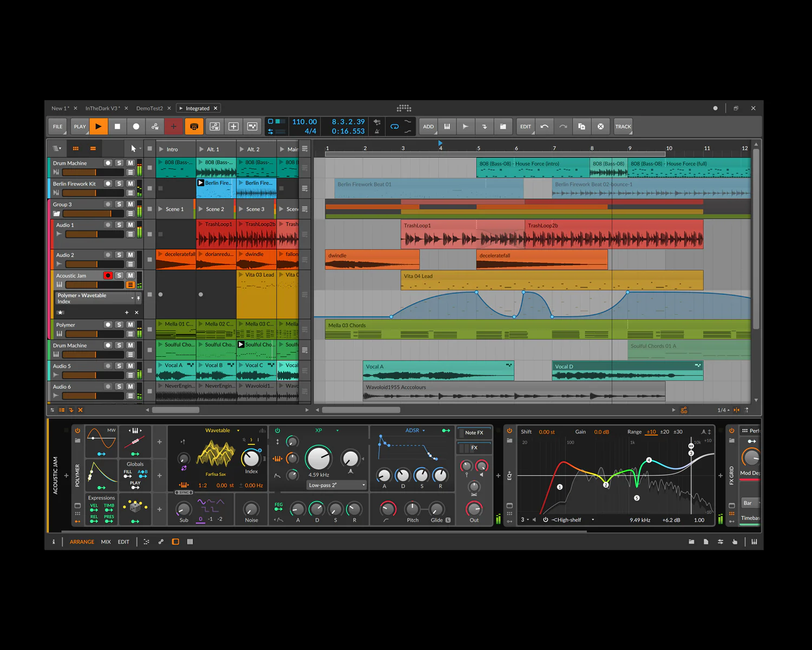Open the FILE menu button
This screenshot has height=650, width=812.
(58, 126)
